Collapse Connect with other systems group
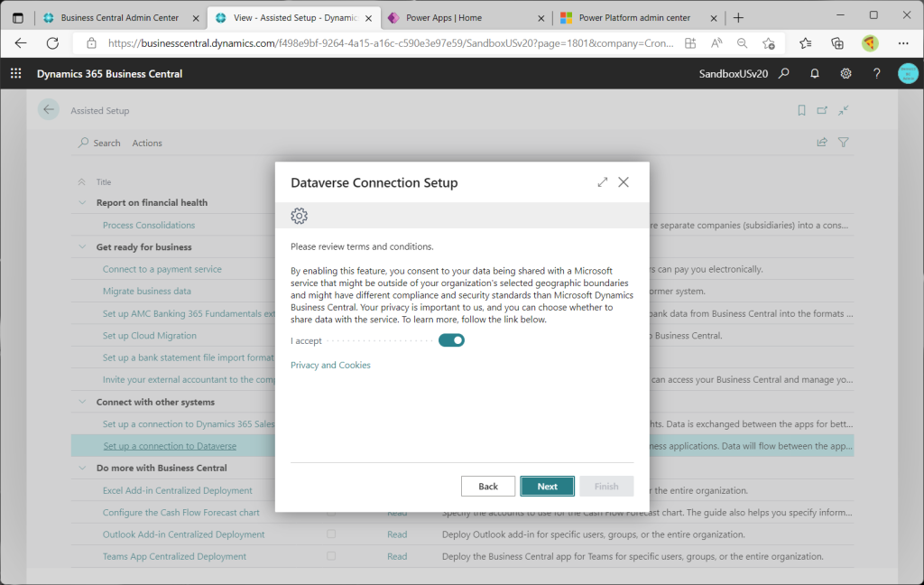The image size is (924, 585). coord(82,402)
